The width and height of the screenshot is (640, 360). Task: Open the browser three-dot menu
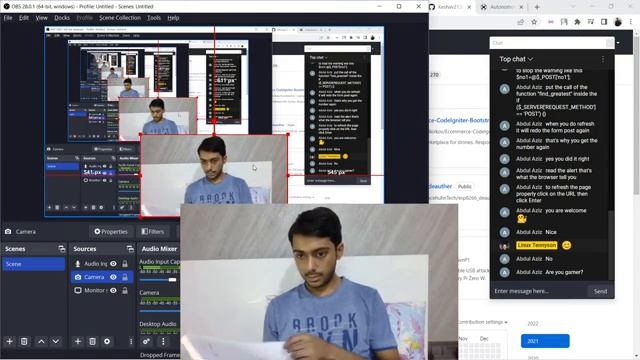(631, 22)
